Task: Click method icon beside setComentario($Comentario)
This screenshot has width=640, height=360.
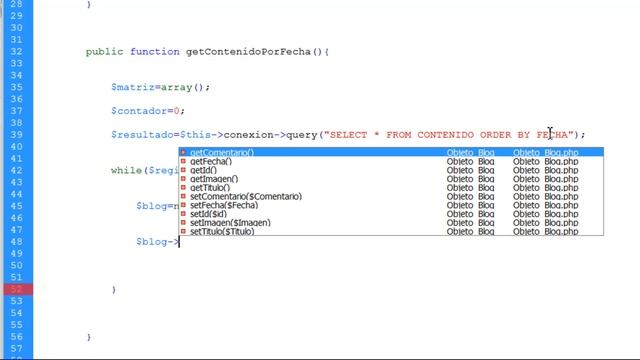Action: coord(183,196)
